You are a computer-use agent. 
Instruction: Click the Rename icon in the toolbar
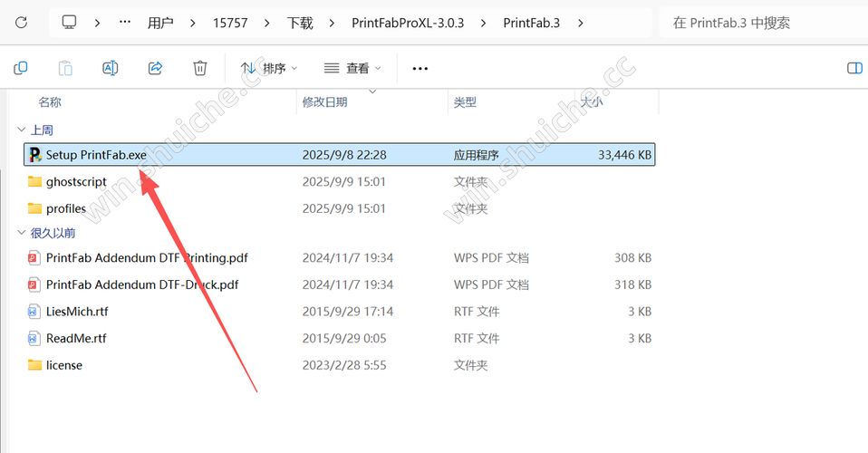(111, 68)
